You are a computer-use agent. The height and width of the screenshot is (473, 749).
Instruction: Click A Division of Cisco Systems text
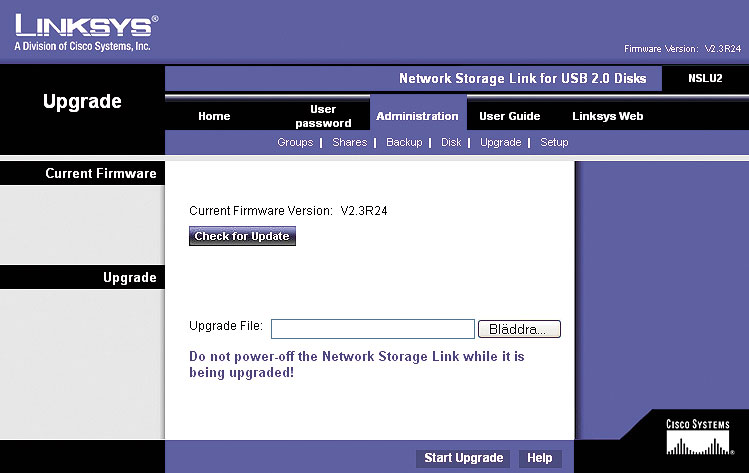point(82,46)
